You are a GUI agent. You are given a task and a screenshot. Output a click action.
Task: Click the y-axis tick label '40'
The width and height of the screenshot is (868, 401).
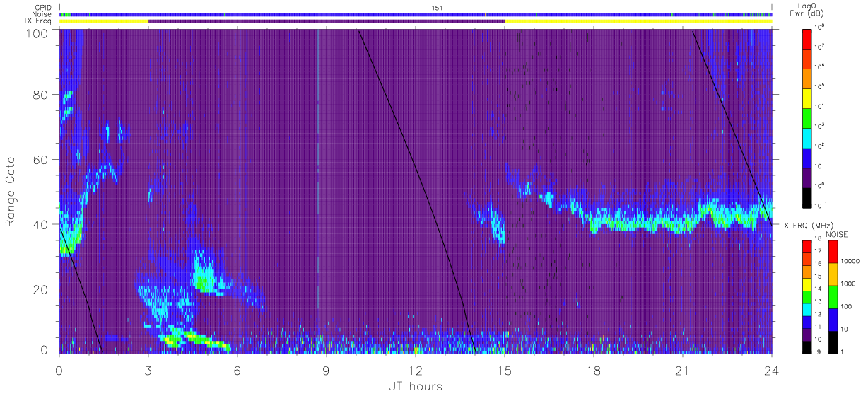[42, 224]
